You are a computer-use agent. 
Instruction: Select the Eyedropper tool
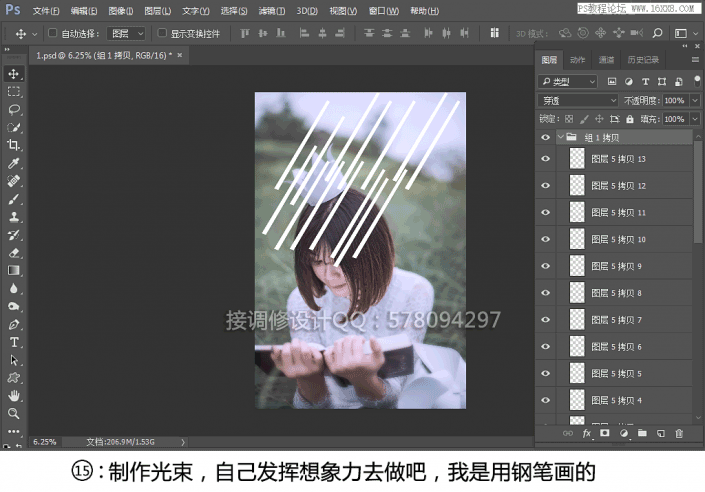14,163
